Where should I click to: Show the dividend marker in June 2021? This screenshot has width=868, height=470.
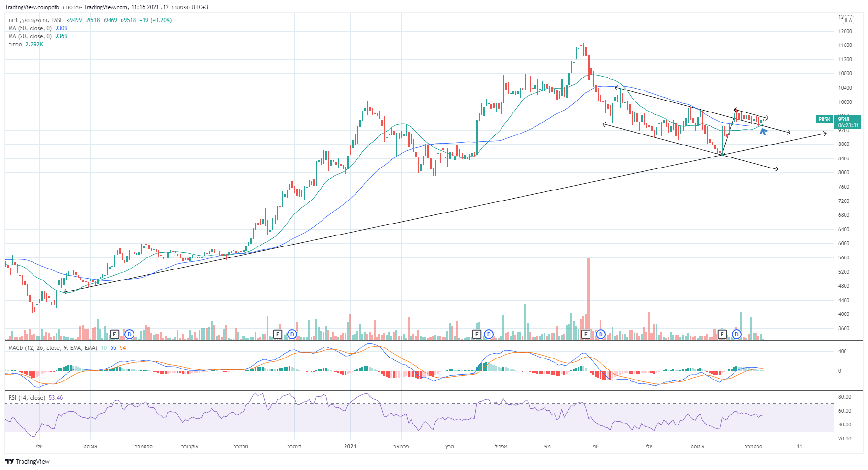click(x=600, y=334)
